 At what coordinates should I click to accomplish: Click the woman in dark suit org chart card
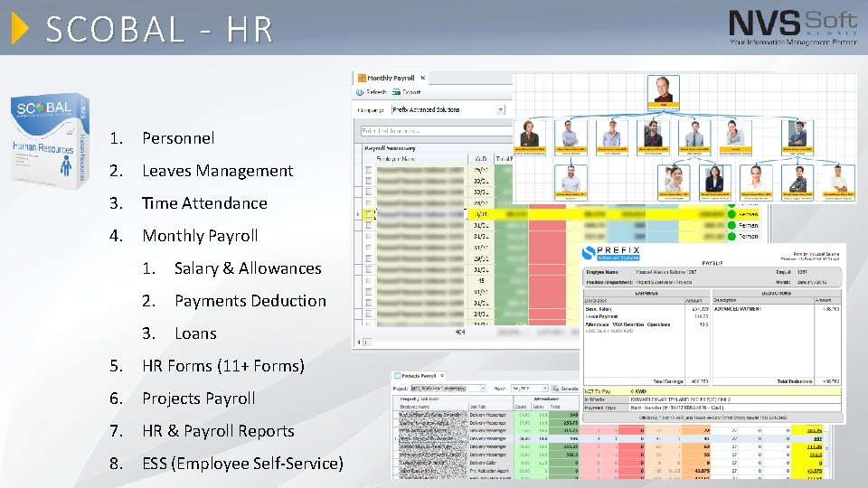(714, 181)
